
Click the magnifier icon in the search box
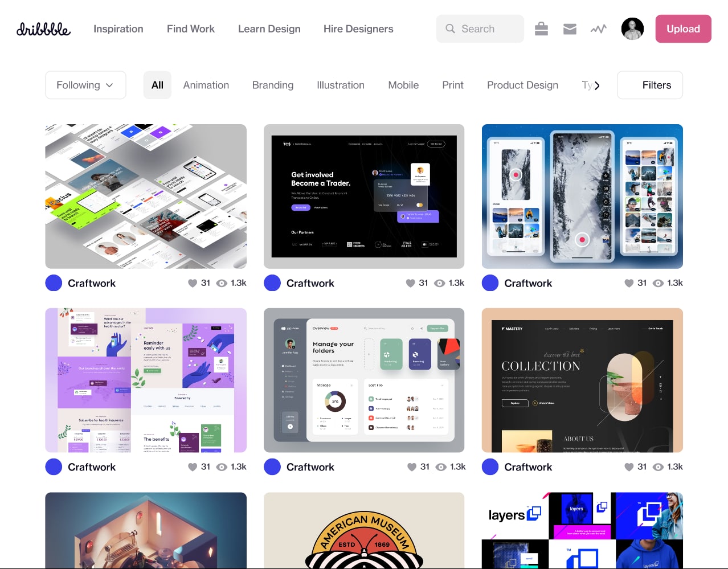coord(450,28)
